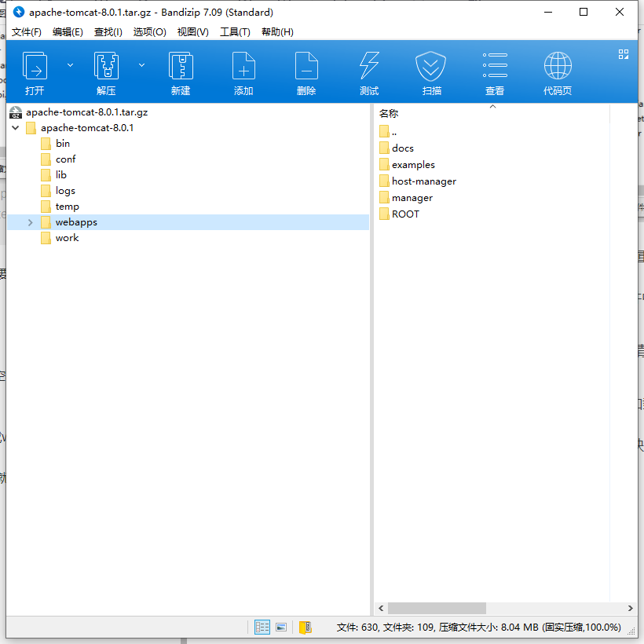Click the 名称 column header
Screen dimensions: 644x644
[389, 113]
